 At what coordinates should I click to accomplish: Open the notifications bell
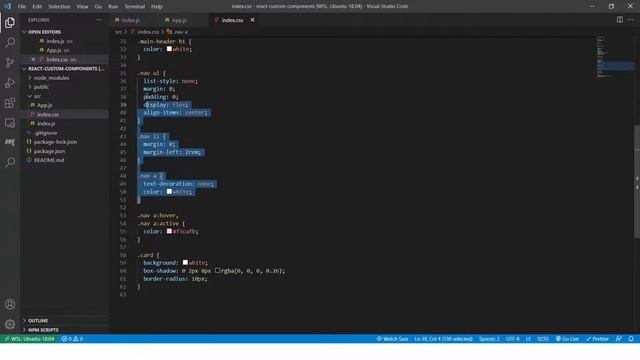tap(631, 339)
